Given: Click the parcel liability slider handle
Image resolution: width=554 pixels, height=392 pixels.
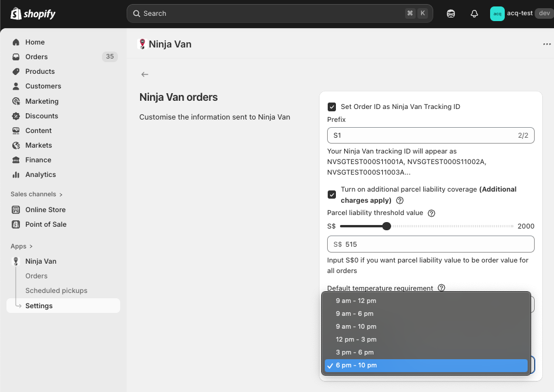Looking at the screenshot, I should (386, 226).
